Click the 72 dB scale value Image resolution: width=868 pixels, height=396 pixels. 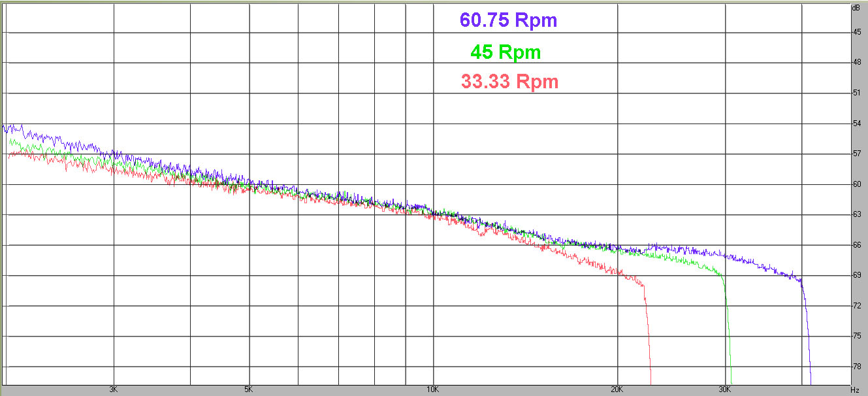coord(856,306)
